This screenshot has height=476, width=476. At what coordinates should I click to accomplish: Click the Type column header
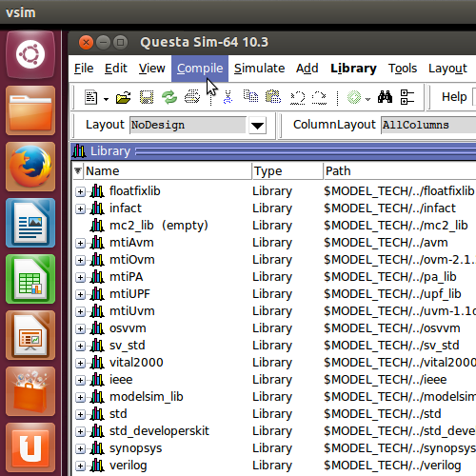tap(288, 171)
